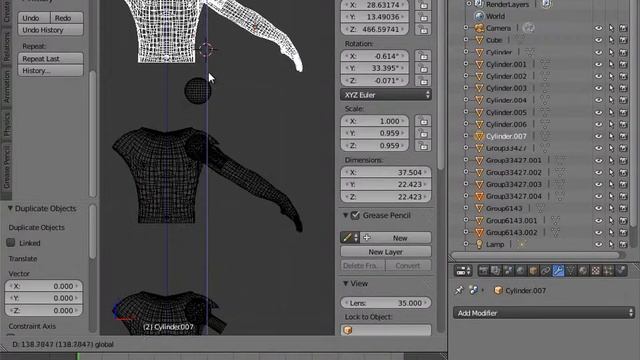This screenshot has width=640, height=360.
Task: Select Cylinder.004 in the outliner
Action: 506,100
